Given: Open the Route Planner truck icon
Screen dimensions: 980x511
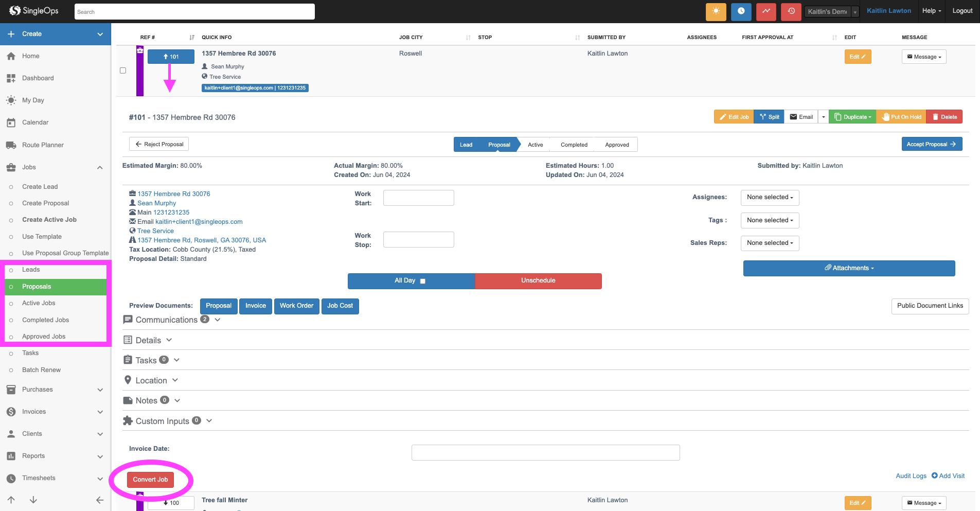Looking at the screenshot, I should [11, 145].
